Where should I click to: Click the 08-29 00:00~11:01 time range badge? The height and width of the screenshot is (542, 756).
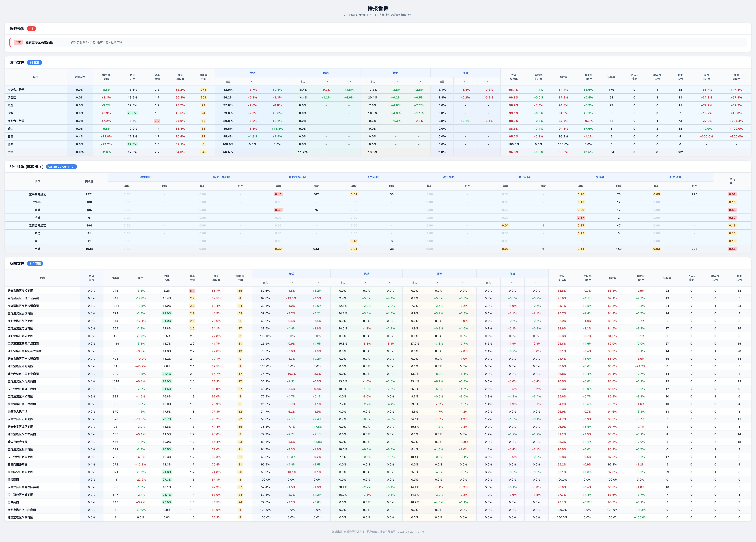pos(61,167)
